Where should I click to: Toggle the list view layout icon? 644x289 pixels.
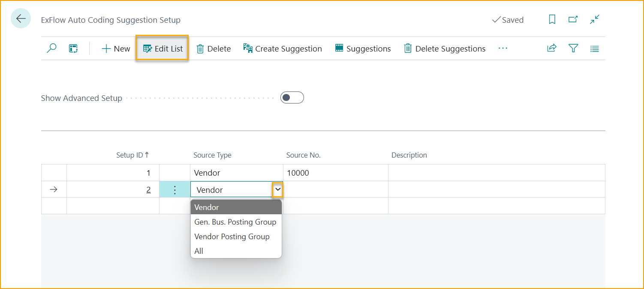(x=594, y=49)
